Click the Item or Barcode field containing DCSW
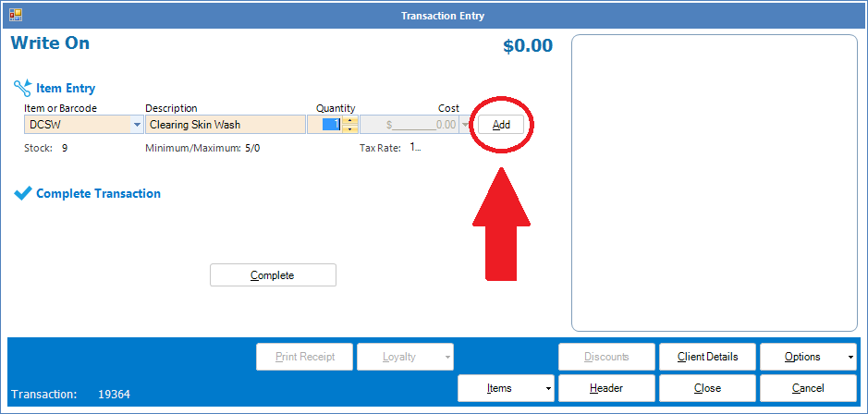Screen dimensions: 868x414 click(x=78, y=125)
